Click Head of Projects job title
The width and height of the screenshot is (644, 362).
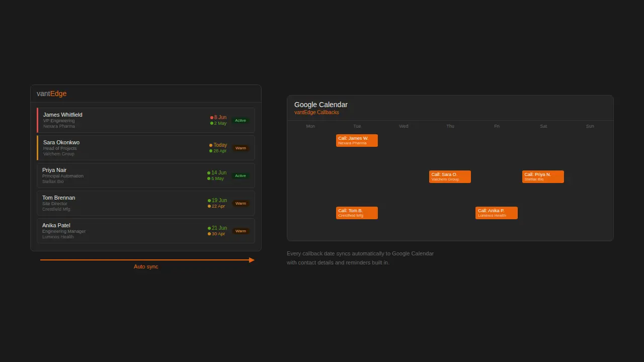(x=60, y=148)
